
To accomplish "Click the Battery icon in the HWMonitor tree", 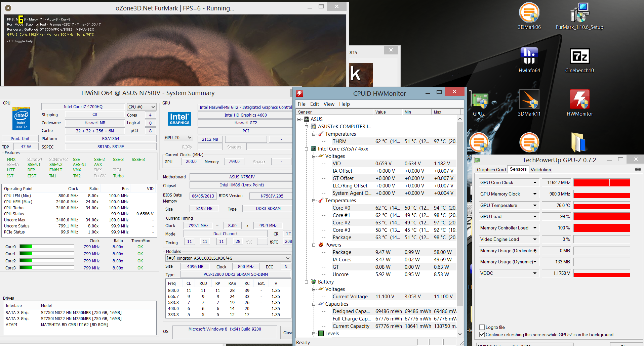I will pyautogui.click(x=314, y=282).
